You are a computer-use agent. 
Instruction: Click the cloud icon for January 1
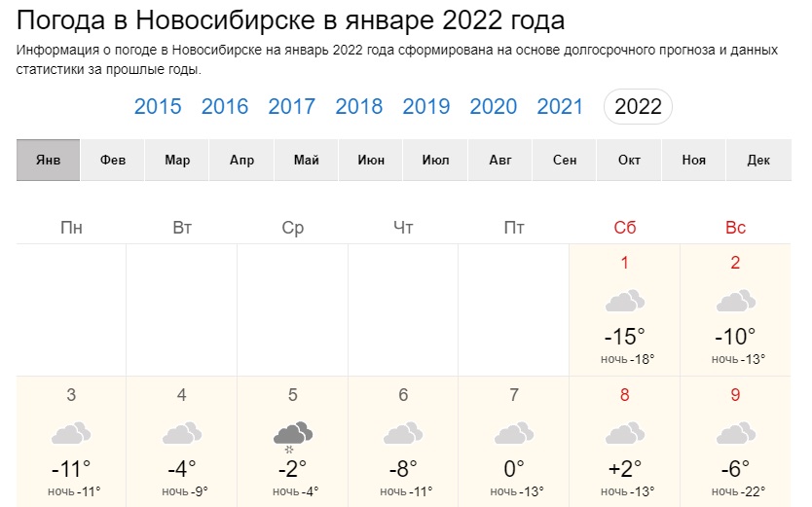[x=624, y=301]
